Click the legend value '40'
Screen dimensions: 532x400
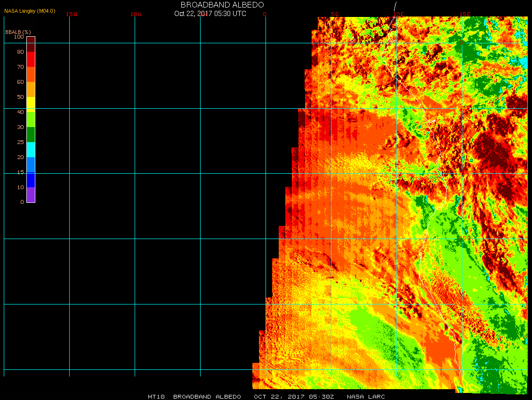(x=21, y=112)
